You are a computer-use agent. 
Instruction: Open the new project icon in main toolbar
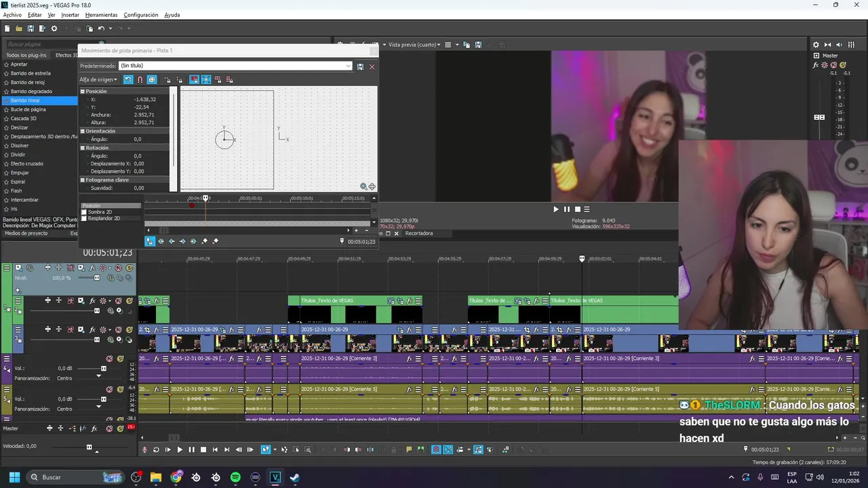pyautogui.click(x=7, y=28)
